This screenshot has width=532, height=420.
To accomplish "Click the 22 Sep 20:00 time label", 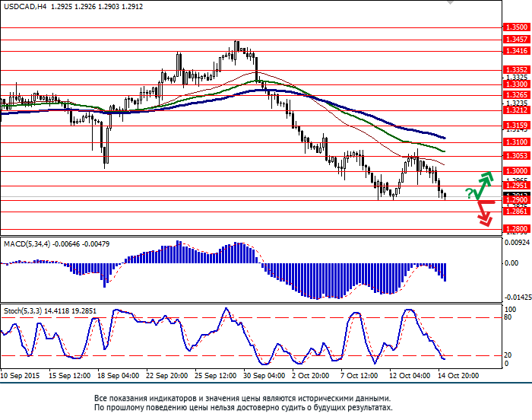I will click(x=167, y=376).
